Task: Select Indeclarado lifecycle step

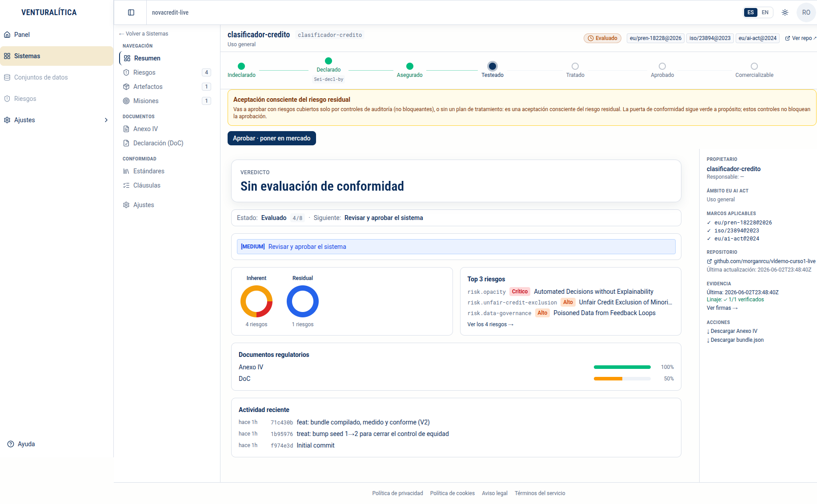Action: (241, 70)
